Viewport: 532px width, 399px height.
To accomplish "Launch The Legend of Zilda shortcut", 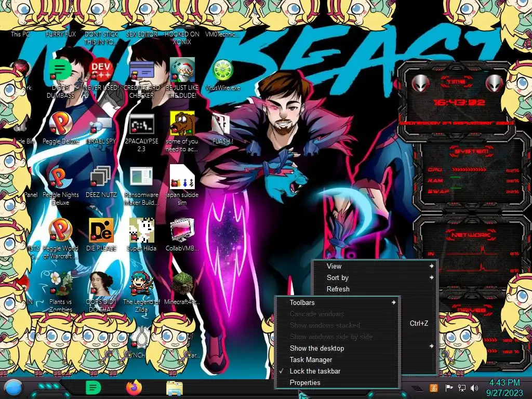I will 141,284.
